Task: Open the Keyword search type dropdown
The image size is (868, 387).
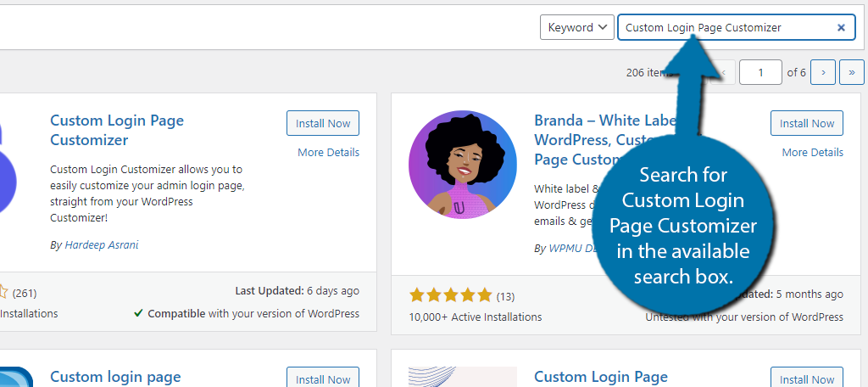Action: 576,27
